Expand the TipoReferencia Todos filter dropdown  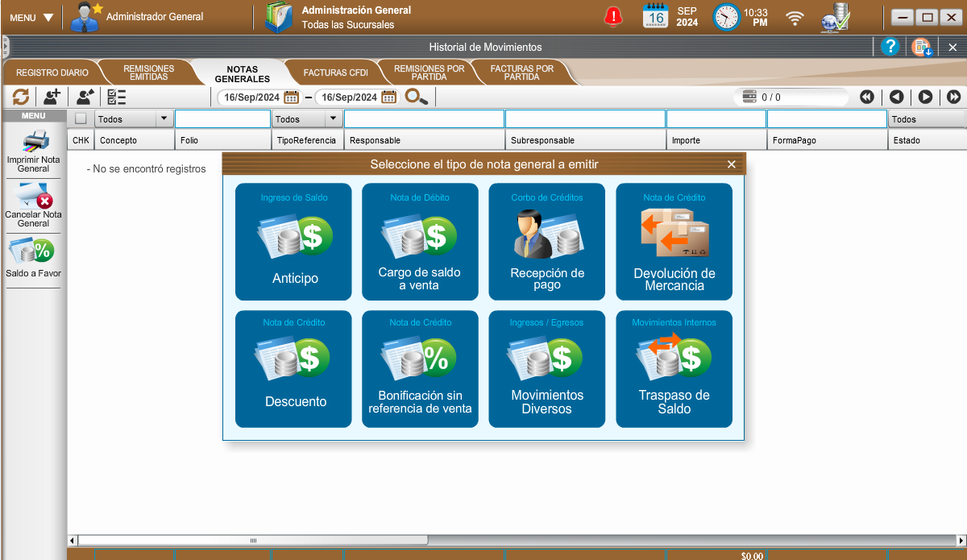(334, 119)
